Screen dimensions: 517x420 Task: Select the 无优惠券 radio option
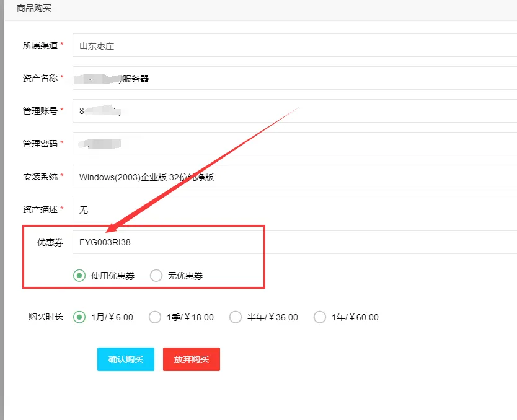coord(156,276)
